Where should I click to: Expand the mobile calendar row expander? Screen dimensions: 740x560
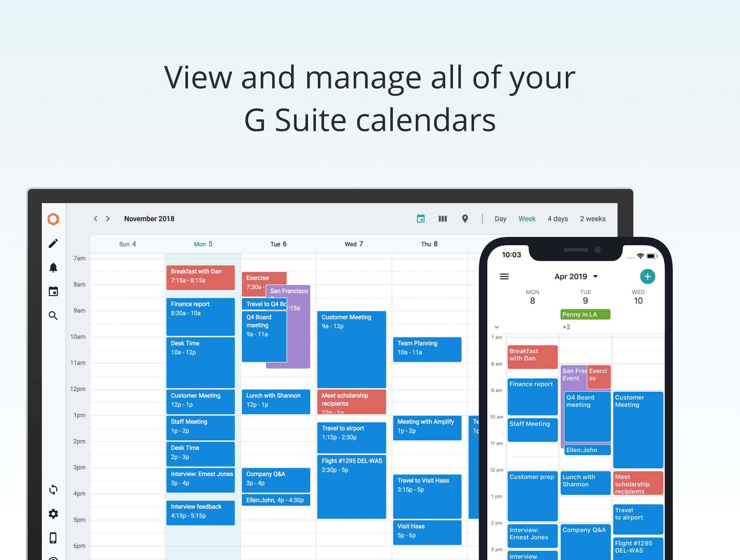(x=496, y=327)
